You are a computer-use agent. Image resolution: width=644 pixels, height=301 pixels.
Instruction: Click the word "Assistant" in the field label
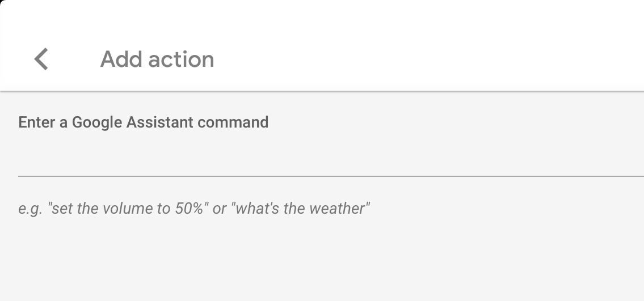[x=160, y=122]
